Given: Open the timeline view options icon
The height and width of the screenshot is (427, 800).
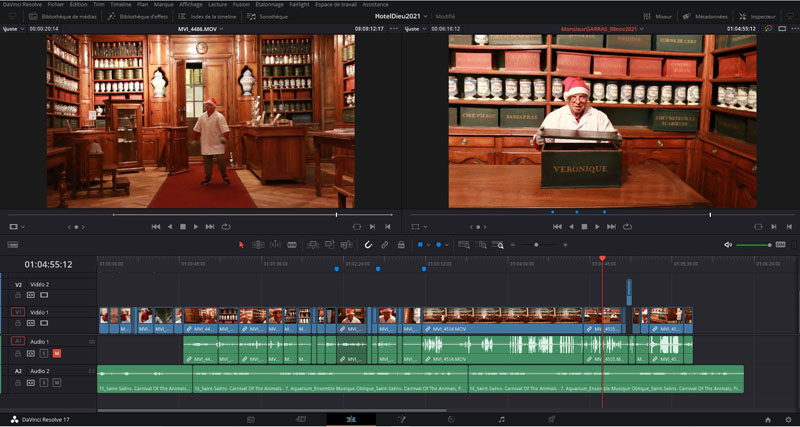Looking at the screenshot, I should 13,245.
